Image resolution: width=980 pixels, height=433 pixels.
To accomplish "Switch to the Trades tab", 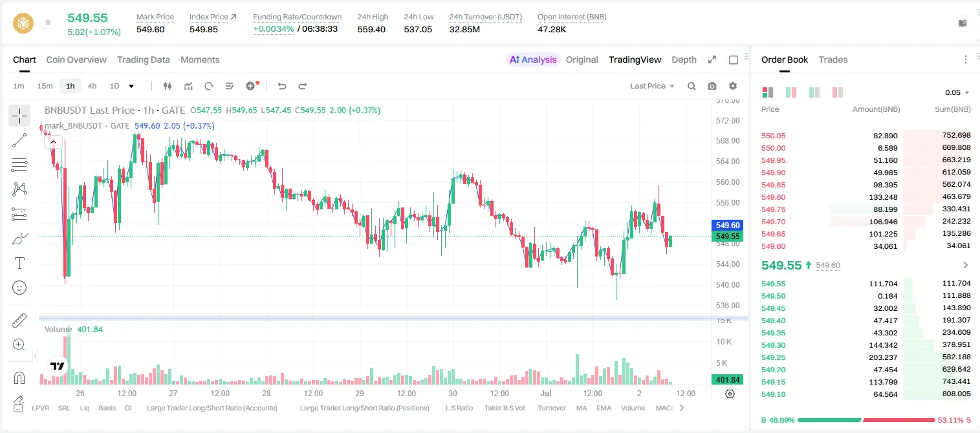I will point(833,59).
